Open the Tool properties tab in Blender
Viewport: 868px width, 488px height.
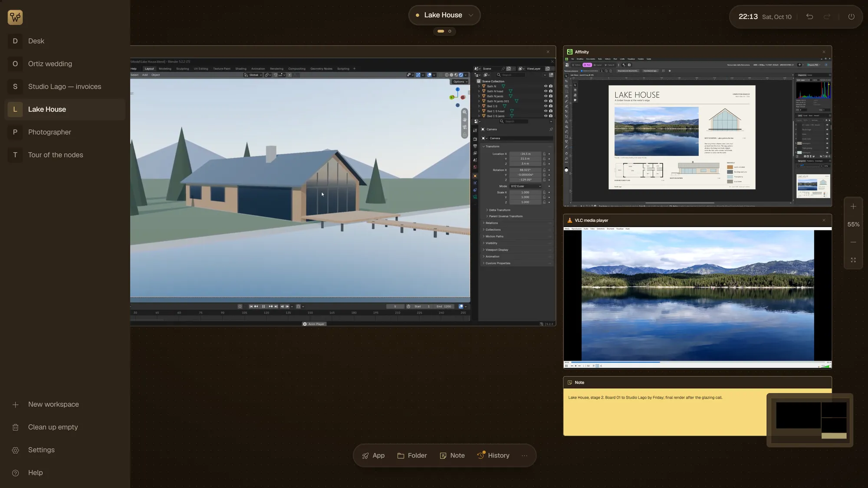475,130
